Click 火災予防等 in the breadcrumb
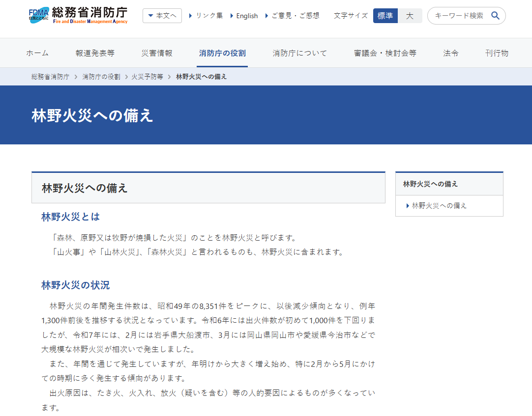Image resolution: width=532 pixels, height=416 pixels. click(x=147, y=77)
